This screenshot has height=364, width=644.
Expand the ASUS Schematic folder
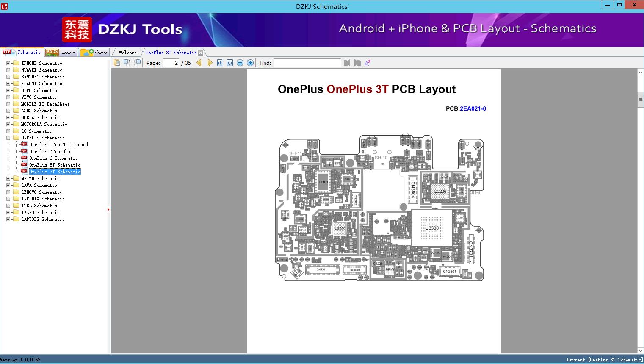(x=8, y=111)
